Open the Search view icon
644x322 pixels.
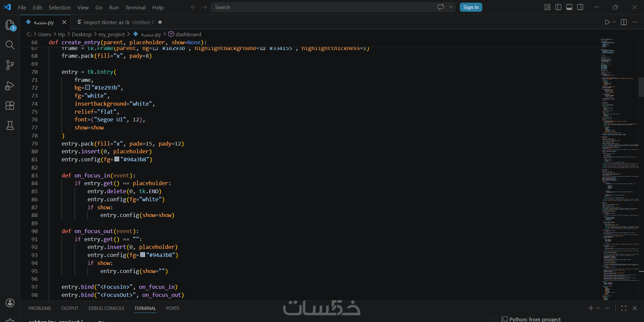click(x=10, y=45)
